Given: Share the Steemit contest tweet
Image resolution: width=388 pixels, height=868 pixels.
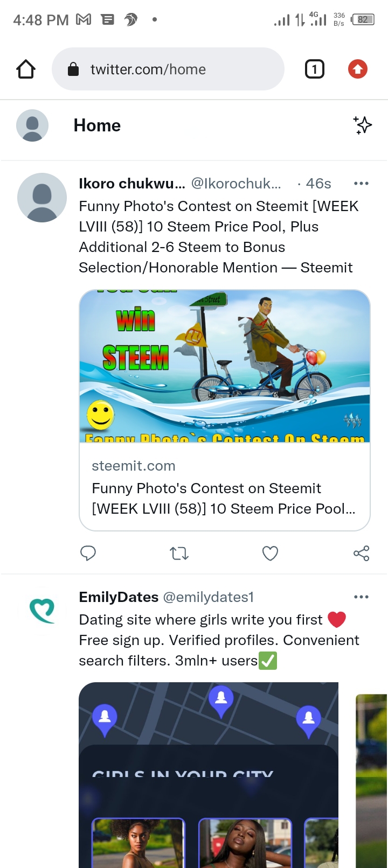Looking at the screenshot, I should [361, 553].
